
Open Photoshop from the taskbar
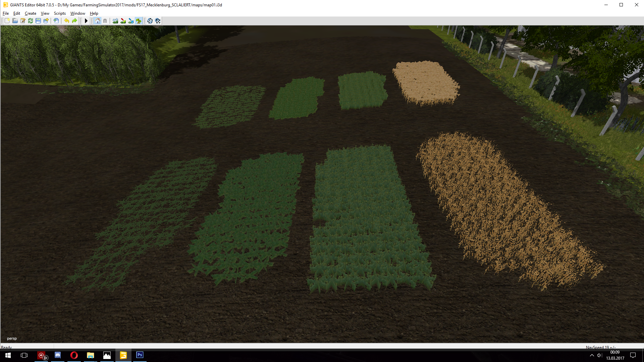point(140,355)
